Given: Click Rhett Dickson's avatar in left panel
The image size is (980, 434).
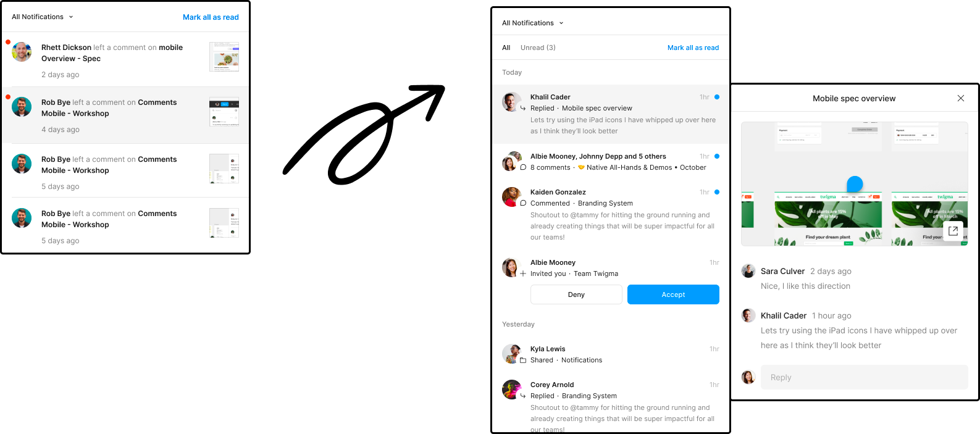Looking at the screenshot, I should [x=22, y=52].
